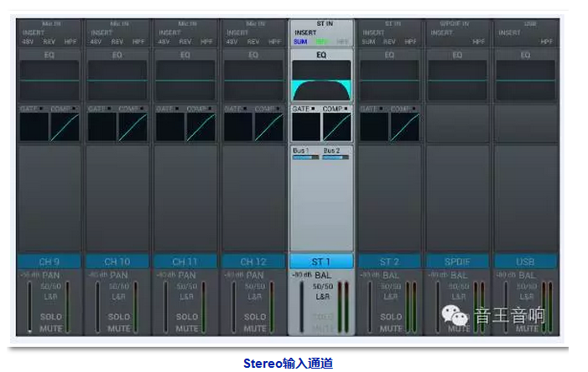
Task: Select the ST 2 channel label
Action: pos(390,261)
